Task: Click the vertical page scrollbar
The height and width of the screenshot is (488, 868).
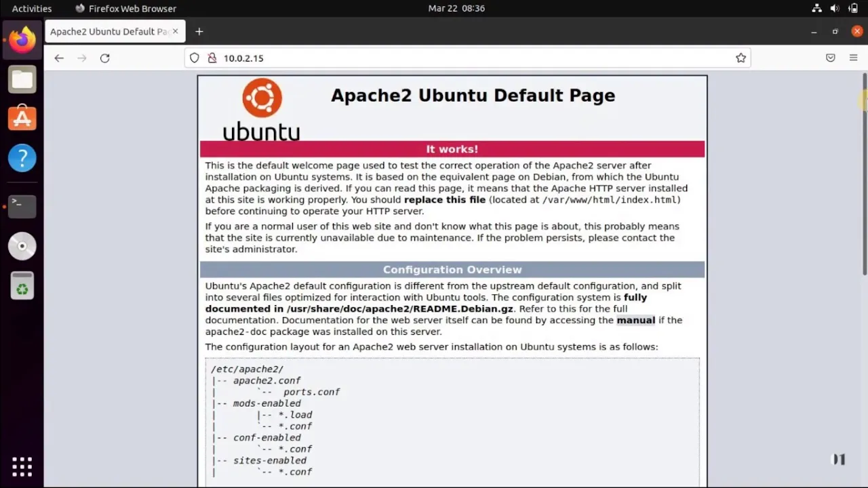Action: tap(865, 174)
